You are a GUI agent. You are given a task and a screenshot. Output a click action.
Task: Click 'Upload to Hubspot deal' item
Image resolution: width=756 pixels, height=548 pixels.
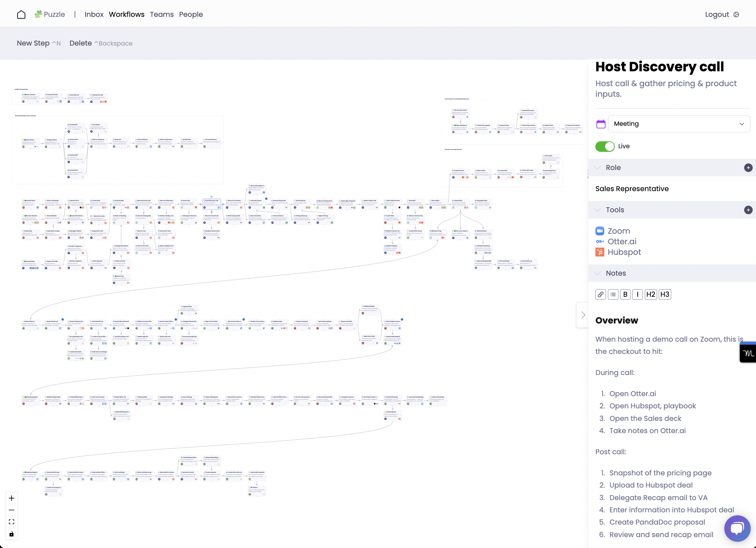pos(651,485)
